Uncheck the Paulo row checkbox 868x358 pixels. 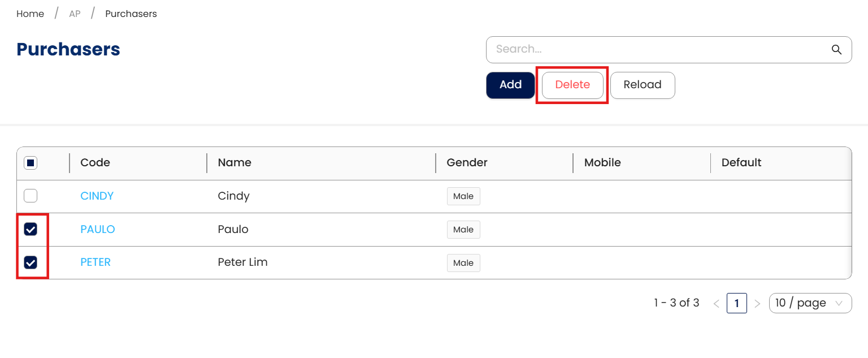coord(31,229)
